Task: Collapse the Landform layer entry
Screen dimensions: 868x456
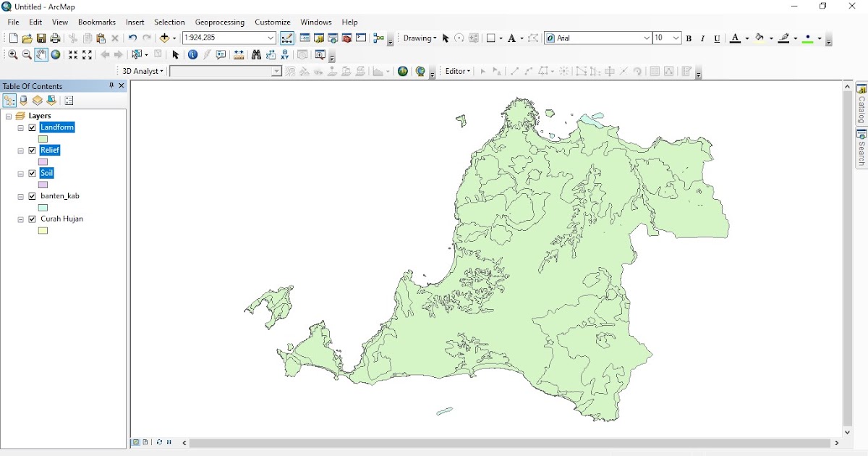Action: (x=20, y=127)
